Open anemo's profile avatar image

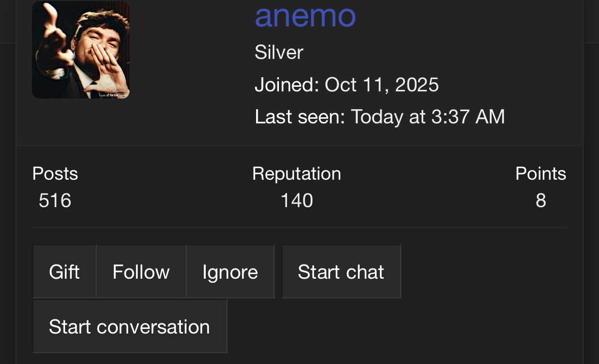pyautogui.click(x=81, y=50)
